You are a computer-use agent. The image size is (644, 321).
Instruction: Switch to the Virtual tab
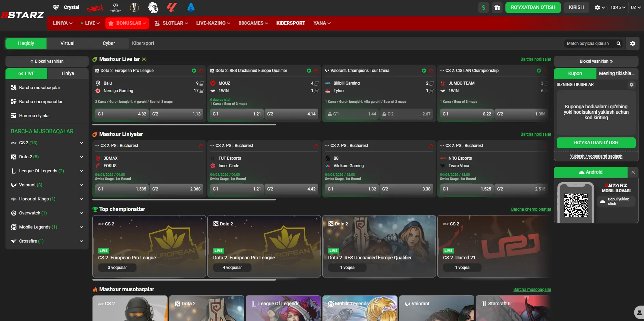click(67, 44)
